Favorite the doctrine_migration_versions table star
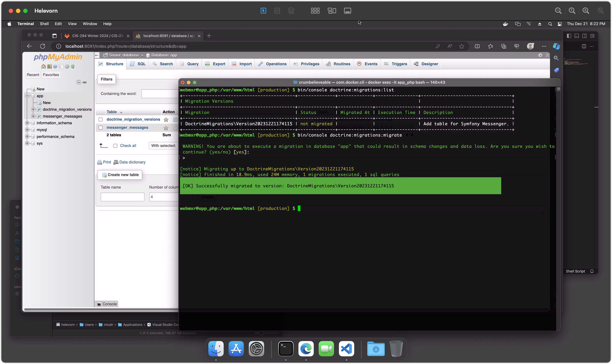The image size is (612, 364). coord(166,119)
